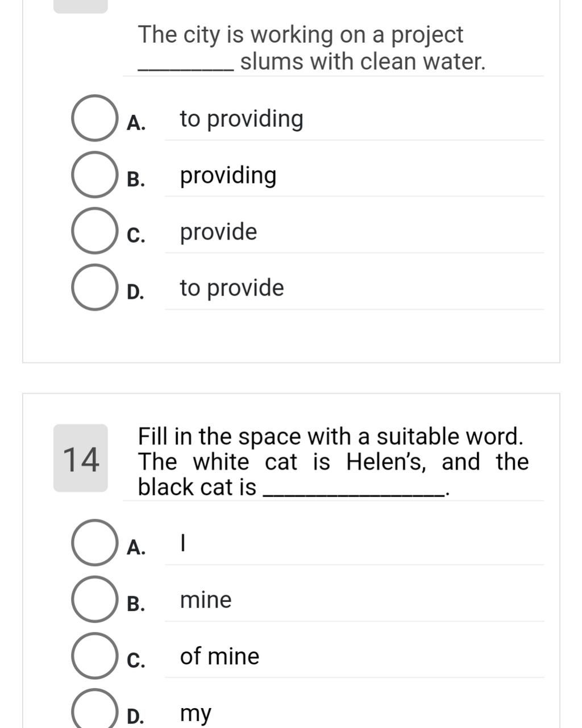Pick radio button D 'my'
Viewport: 582px width, 728px height.
94,712
